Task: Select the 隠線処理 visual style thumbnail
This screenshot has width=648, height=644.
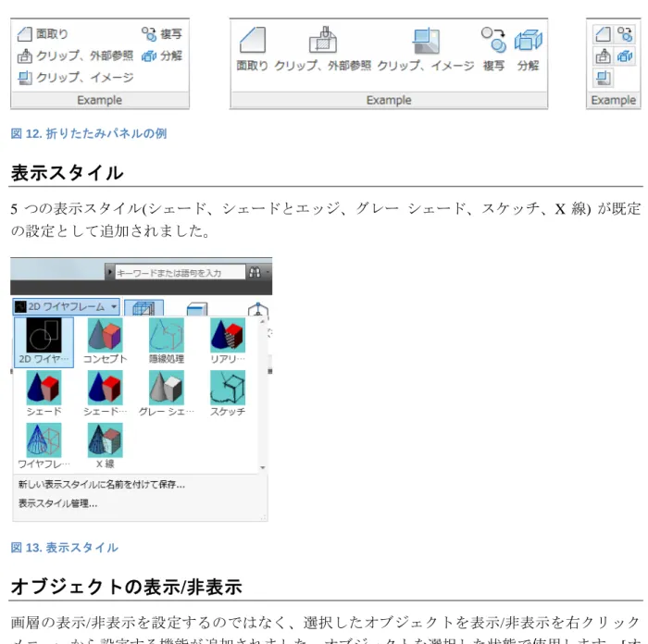Action: [166, 342]
